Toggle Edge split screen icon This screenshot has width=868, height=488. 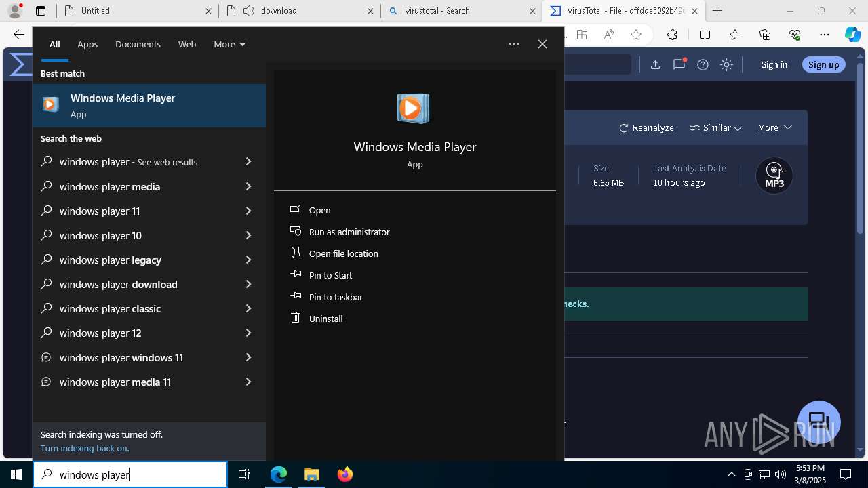[705, 35]
